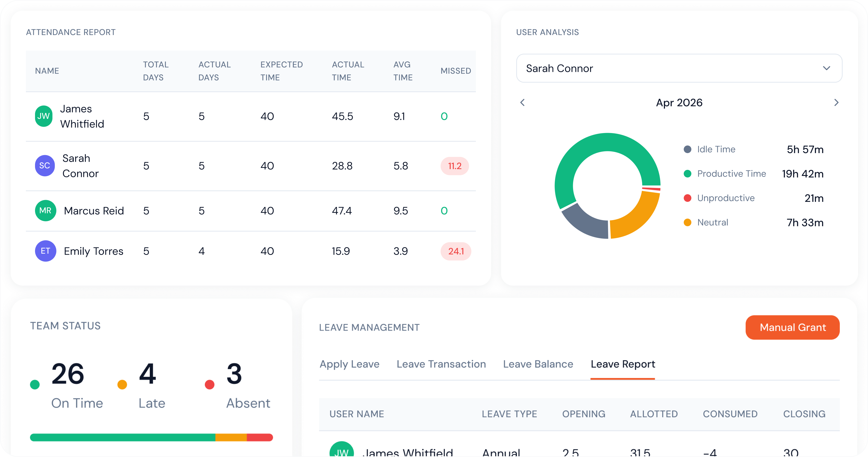Switch to the Apply Leave tab
This screenshot has height=457, width=868.
(349, 364)
